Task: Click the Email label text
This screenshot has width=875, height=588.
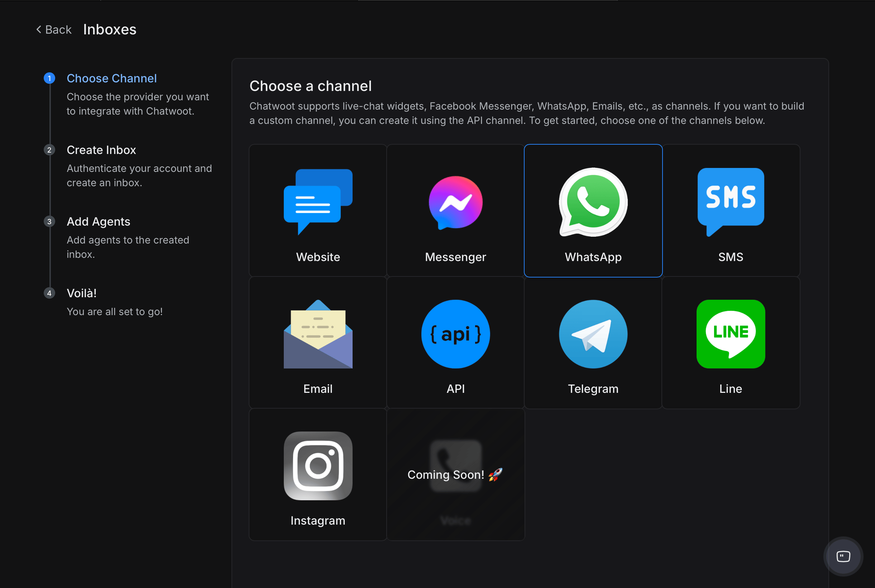Action: [318, 389]
